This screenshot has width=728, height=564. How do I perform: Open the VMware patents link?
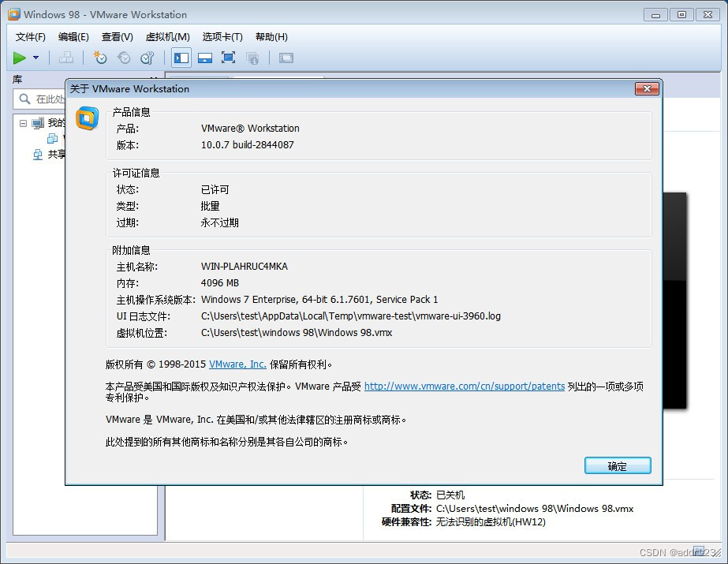click(464, 386)
